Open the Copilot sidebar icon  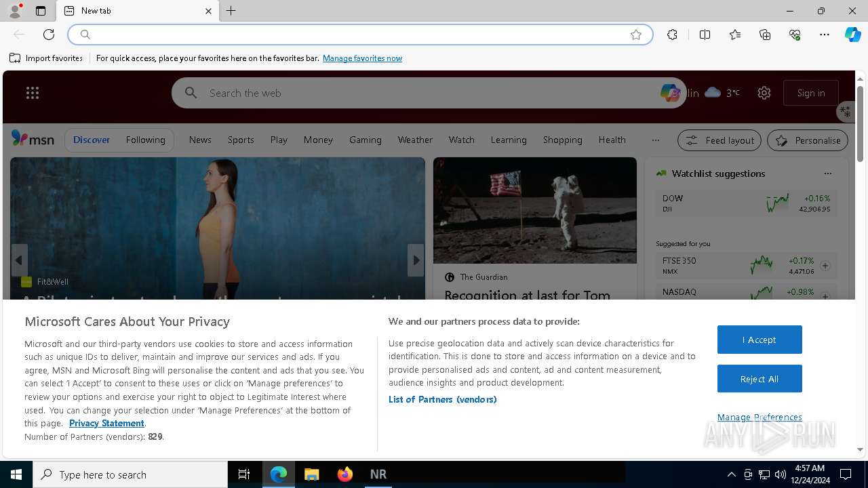852,35
